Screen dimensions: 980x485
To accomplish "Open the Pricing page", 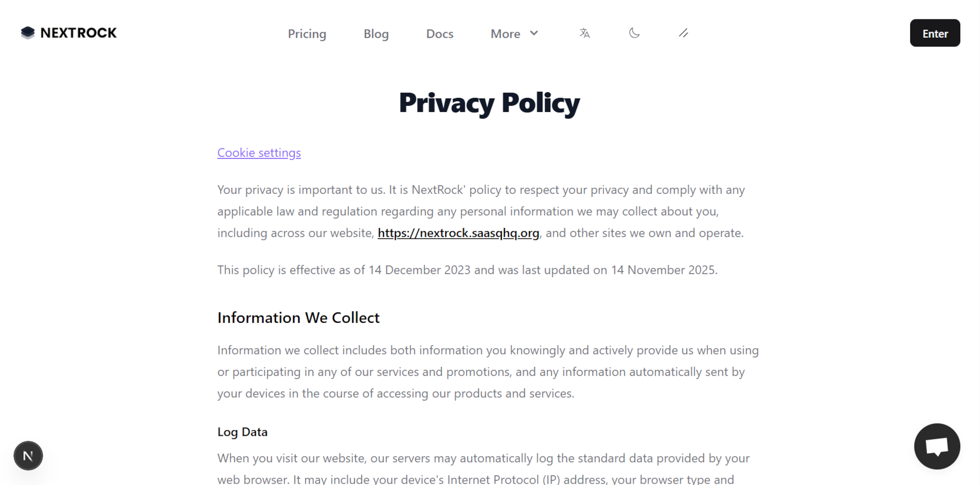I will click(307, 34).
